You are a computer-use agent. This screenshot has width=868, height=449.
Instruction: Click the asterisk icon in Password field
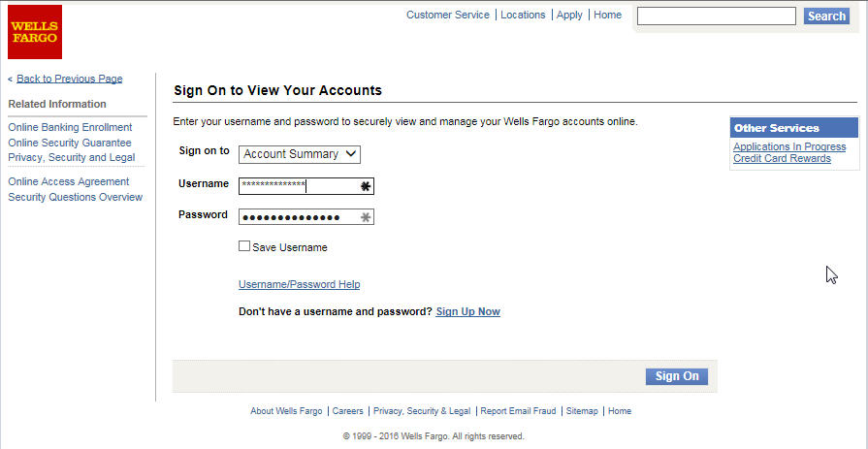tap(366, 217)
